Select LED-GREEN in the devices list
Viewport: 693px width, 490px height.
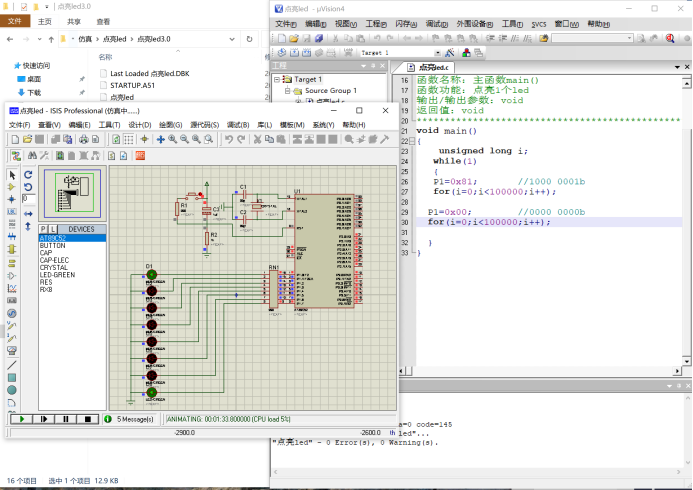(57, 275)
